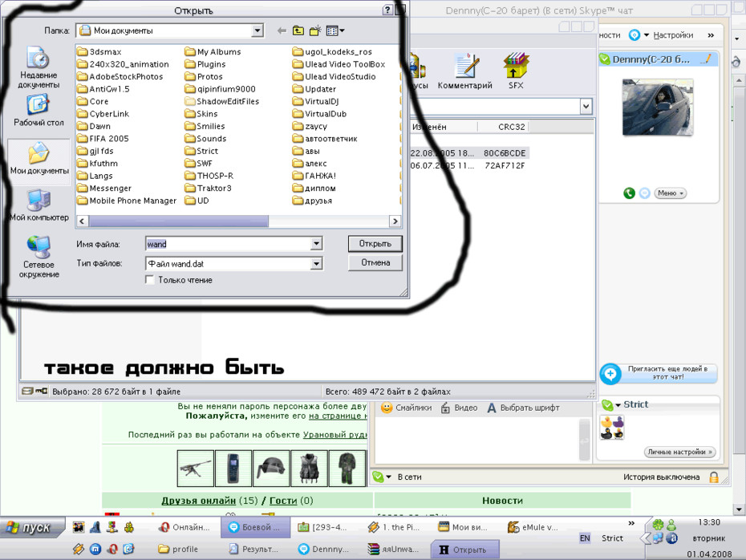Viewport: 746px width, 560px height.
Task: Click the back arrow in Open dialog
Action: coord(282,31)
